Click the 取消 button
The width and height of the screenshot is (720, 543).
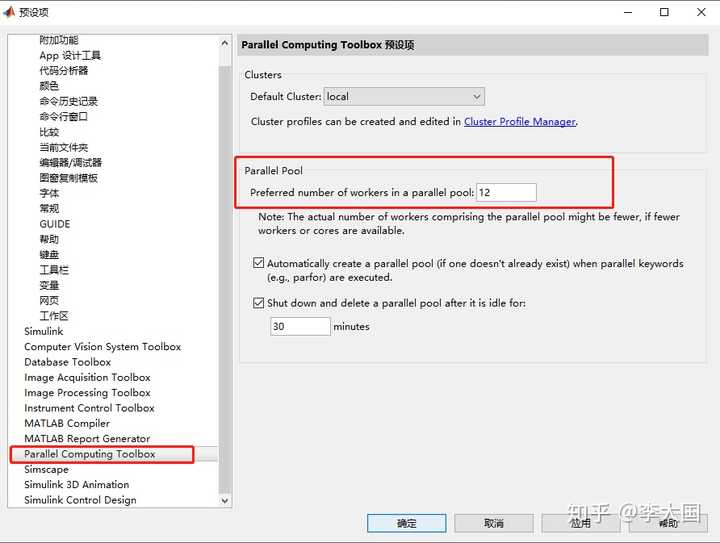[x=494, y=523]
